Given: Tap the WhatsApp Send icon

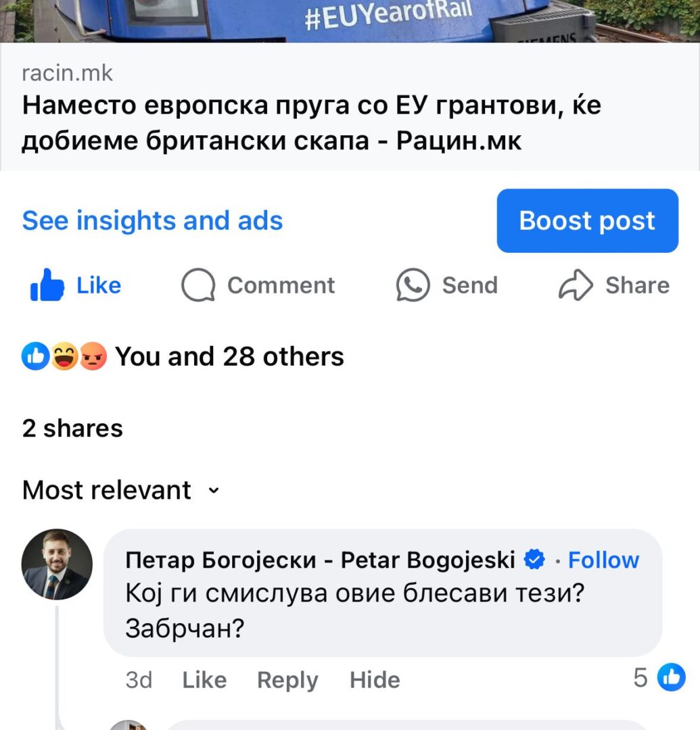Looking at the screenshot, I should click(413, 285).
